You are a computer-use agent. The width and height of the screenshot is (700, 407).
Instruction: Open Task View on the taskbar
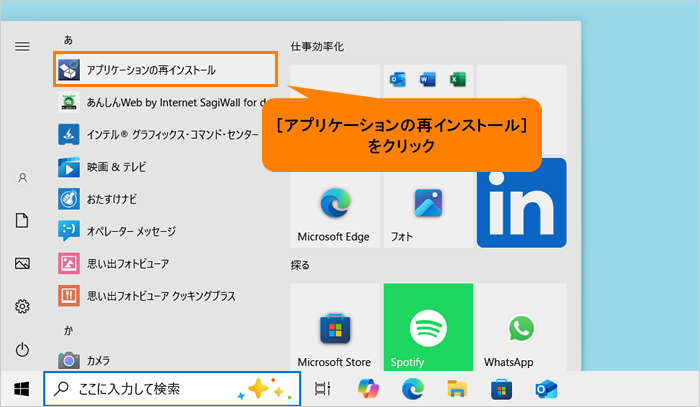pos(323,389)
